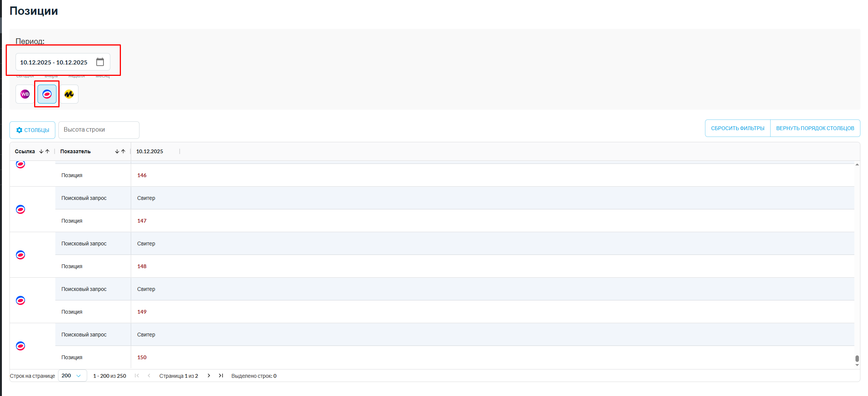Toggle the Ozon marketplace filter button
This screenshot has height=396, width=868.
pyautogui.click(x=47, y=94)
